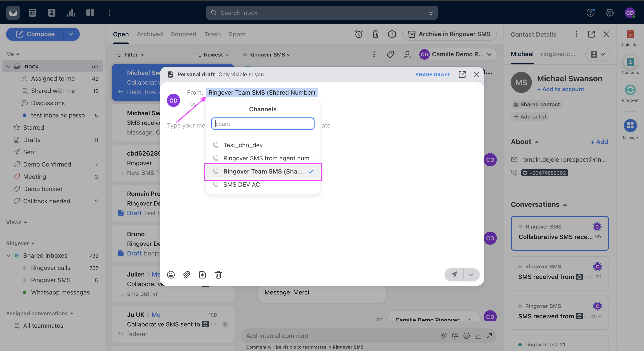Viewport: 644px width, 351px height.
Task: Insert message template lightning icon
Action: pyautogui.click(x=202, y=275)
